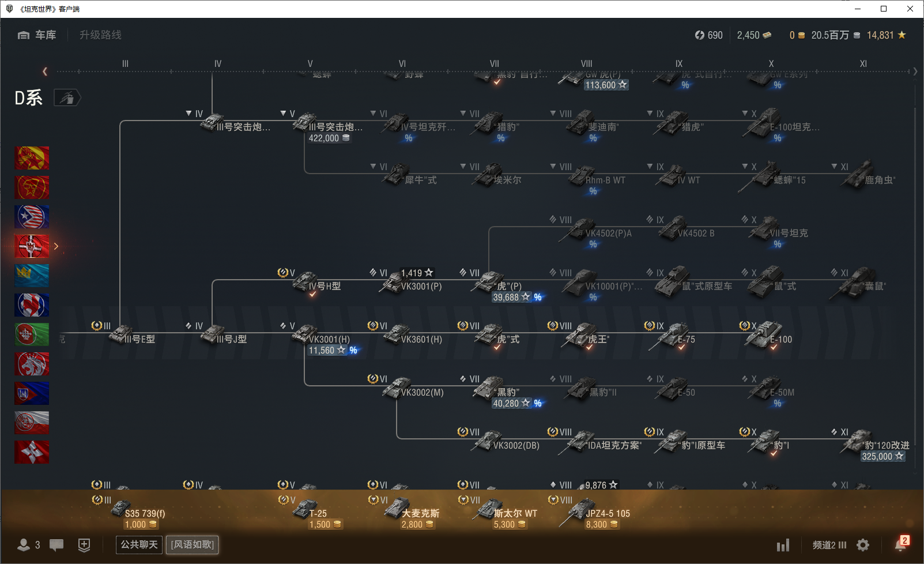Open the III号突击炮 tier IV tank node

tap(235, 123)
